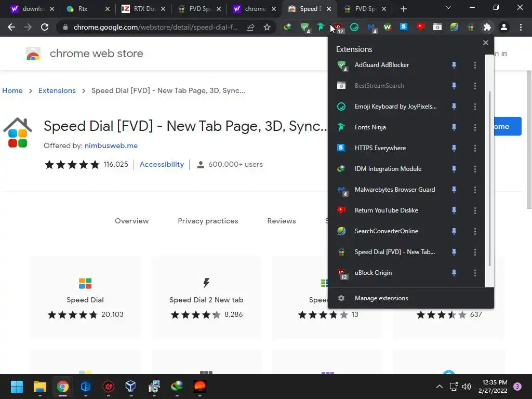
Task: Unpin IDM Integration Module from toolbar
Action: [x=454, y=169]
